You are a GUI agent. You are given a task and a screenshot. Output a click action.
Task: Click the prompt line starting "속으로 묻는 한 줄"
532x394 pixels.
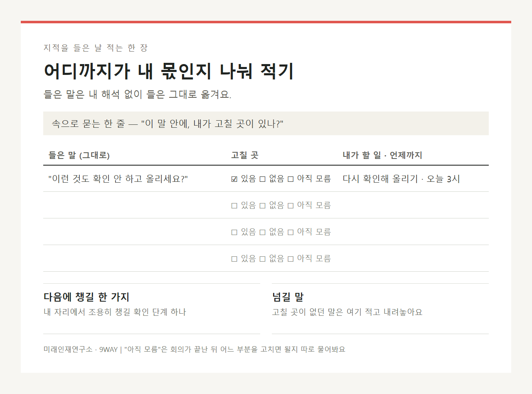266,124
